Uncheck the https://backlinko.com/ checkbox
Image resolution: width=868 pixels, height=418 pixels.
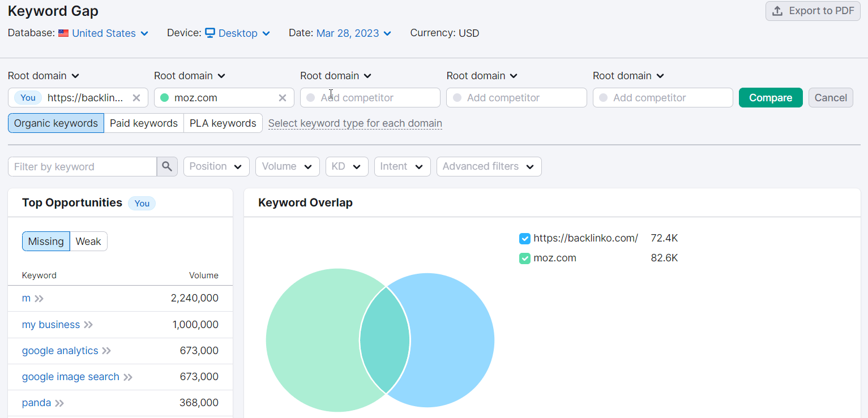pyautogui.click(x=525, y=239)
